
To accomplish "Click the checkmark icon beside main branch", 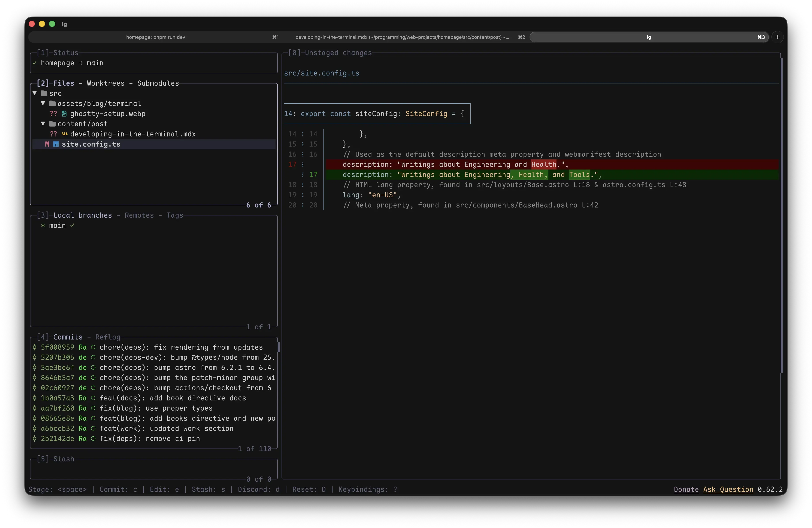I will click(72, 225).
